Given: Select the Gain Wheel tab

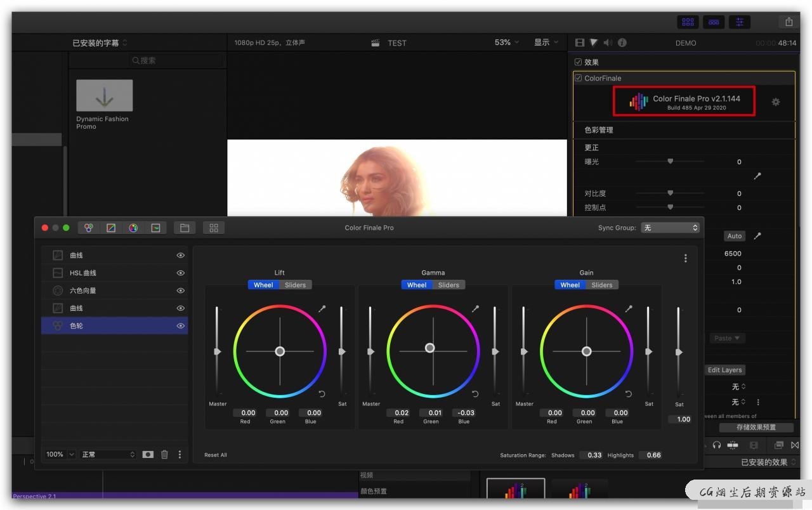Looking at the screenshot, I should (570, 285).
